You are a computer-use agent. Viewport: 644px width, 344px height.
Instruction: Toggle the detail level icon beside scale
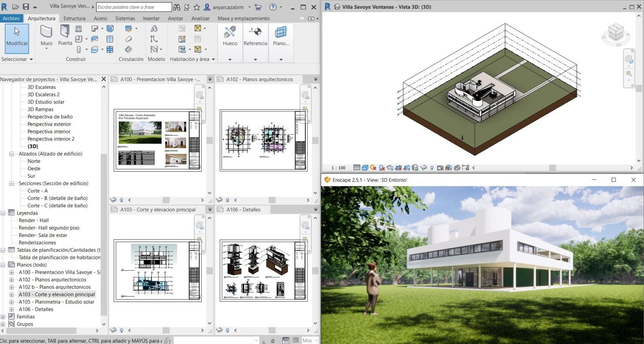[356, 168]
